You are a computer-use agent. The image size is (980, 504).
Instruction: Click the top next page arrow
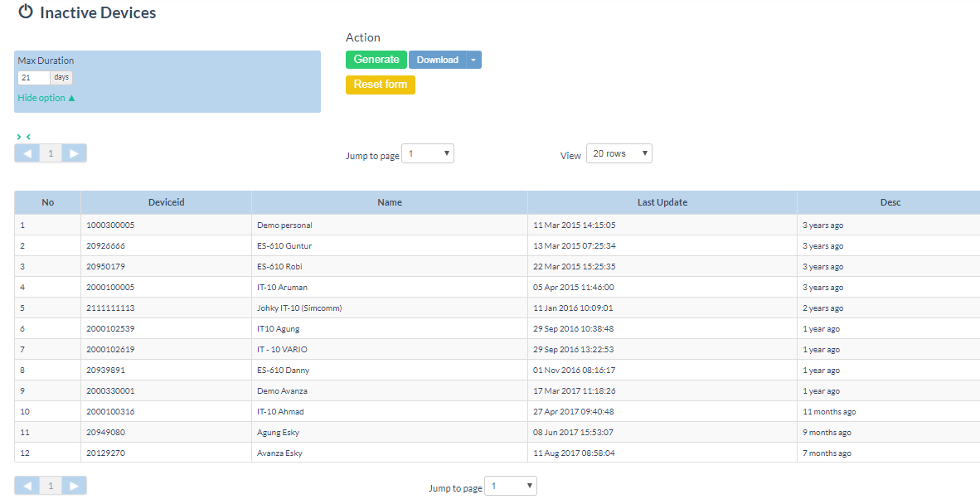click(74, 153)
